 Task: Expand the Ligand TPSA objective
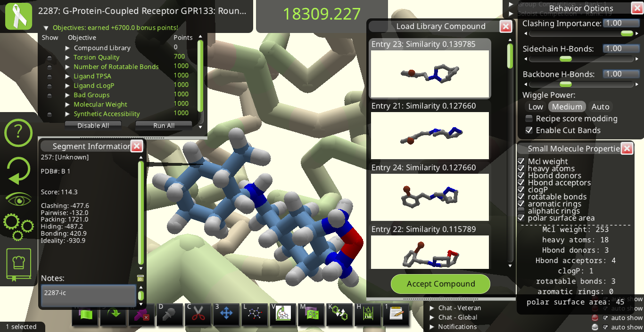(x=67, y=76)
